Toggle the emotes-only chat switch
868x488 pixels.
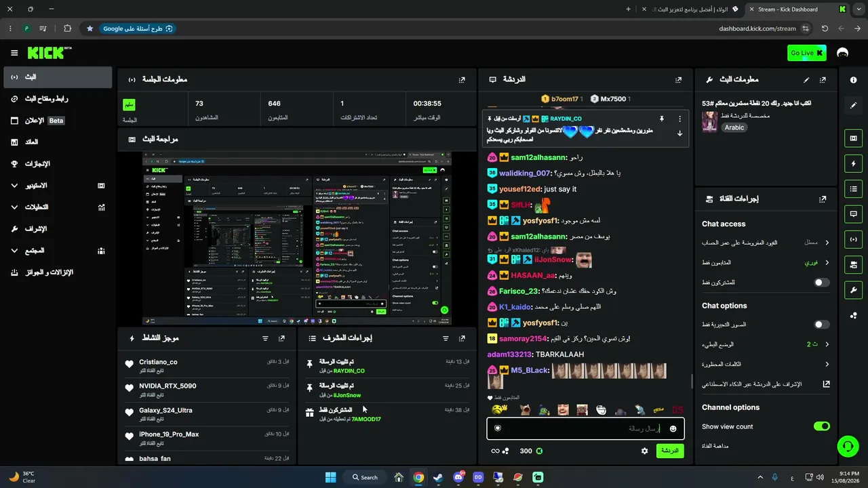coord(821,325)
